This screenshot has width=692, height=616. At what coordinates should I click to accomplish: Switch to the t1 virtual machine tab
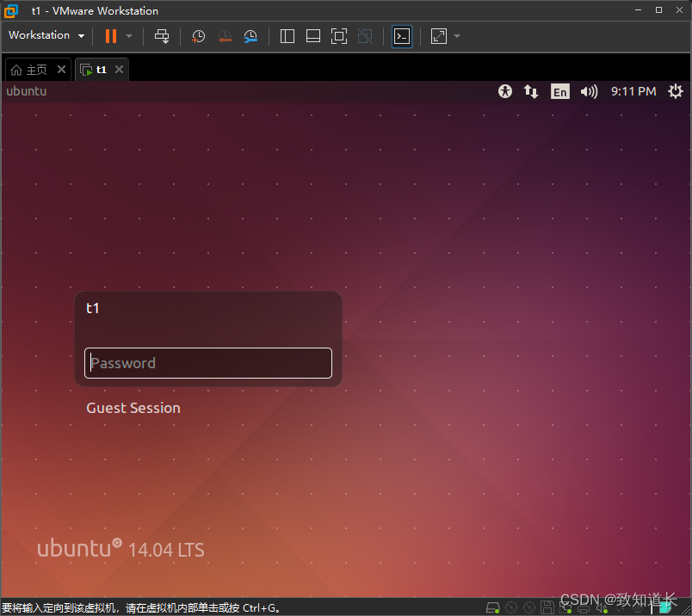pos(101,69)
